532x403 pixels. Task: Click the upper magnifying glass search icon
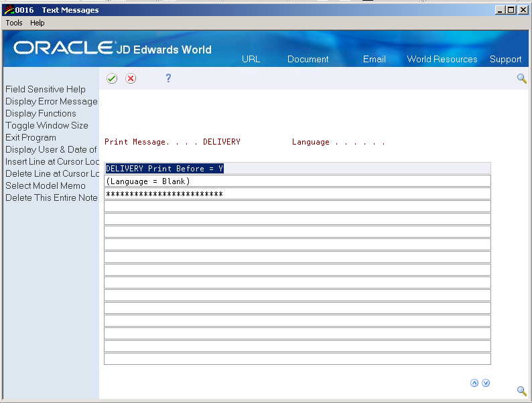[x=521, y=78]
